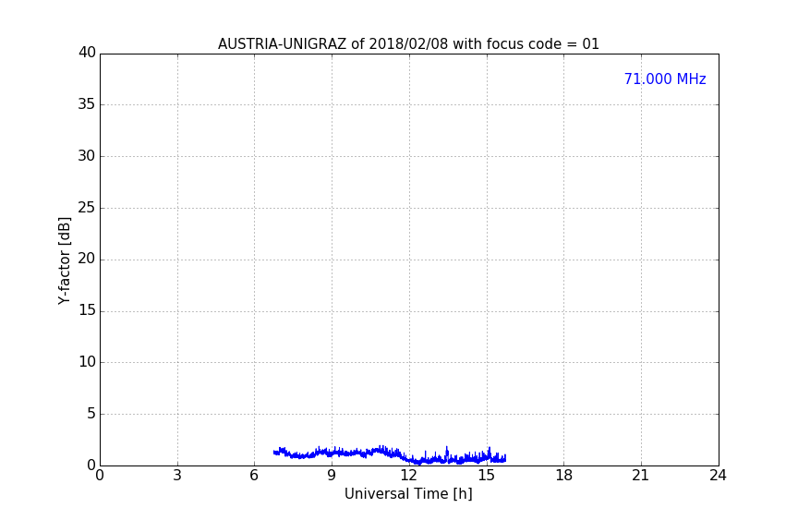Click the 24 tick on the x-axis
Image resolution: width=798 pixels, height=532 pixels.
click(718, 476)
